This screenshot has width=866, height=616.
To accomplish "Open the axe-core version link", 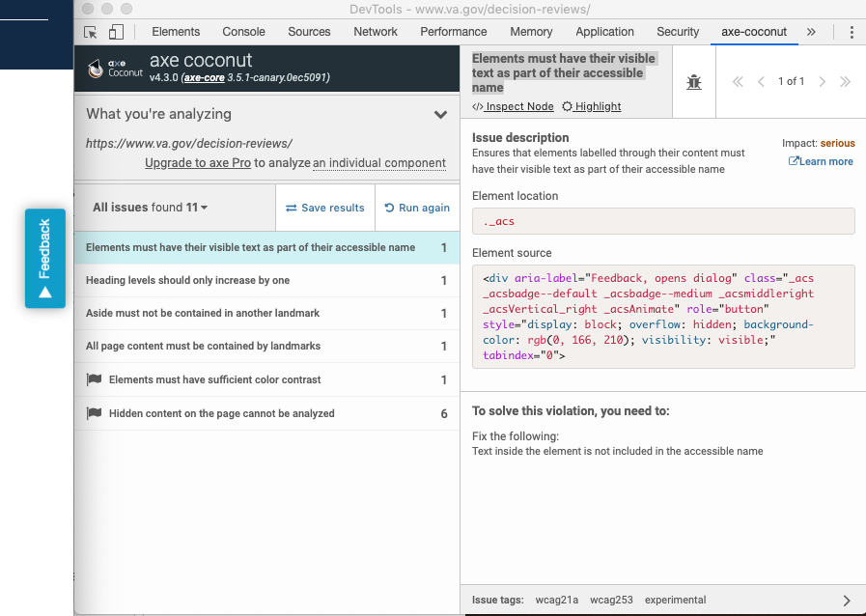I will (205, 77).
